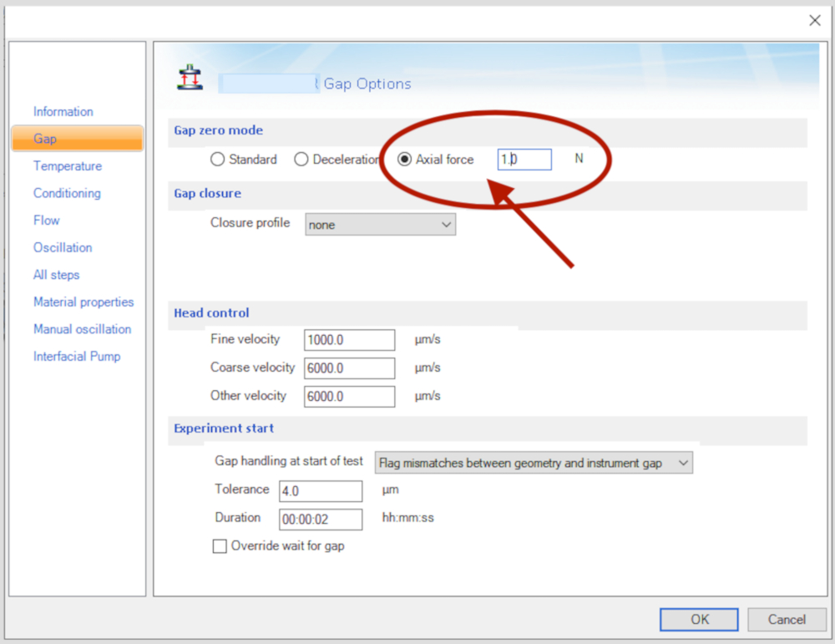Screen dimensions: 835x644
Task: Click the Axial force value field
Action: coord(524,160)
